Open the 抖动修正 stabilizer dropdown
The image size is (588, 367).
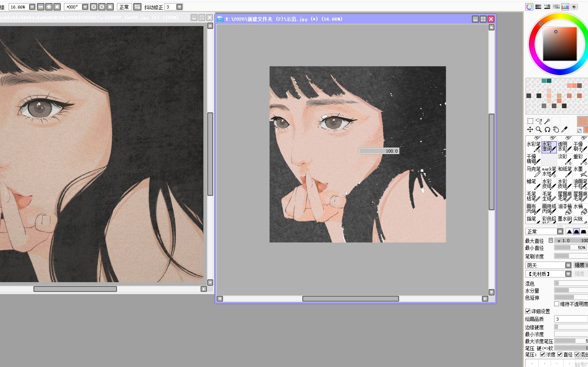pos(179,7)
